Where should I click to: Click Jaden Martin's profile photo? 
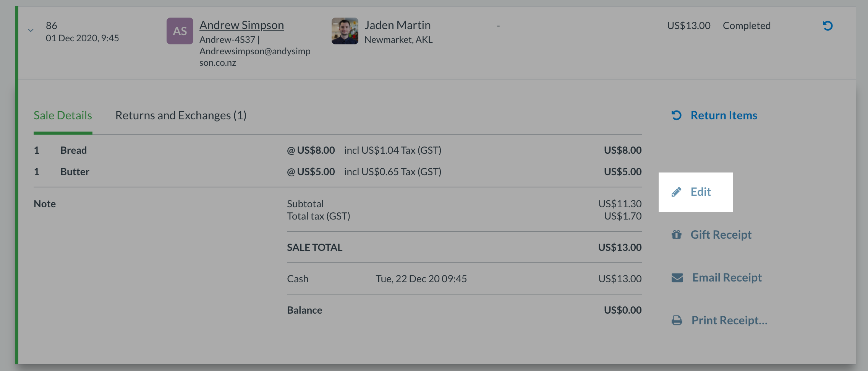point(345,31)
